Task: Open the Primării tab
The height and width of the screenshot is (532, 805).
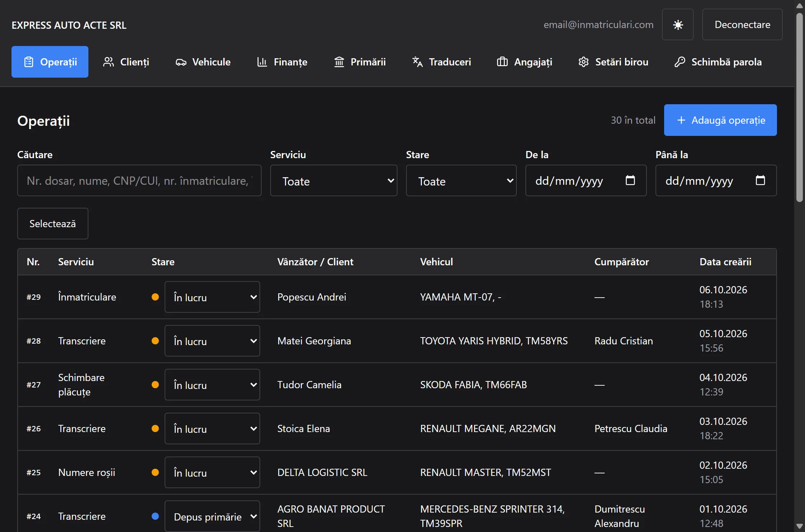Action: click(x=360, y=62)
